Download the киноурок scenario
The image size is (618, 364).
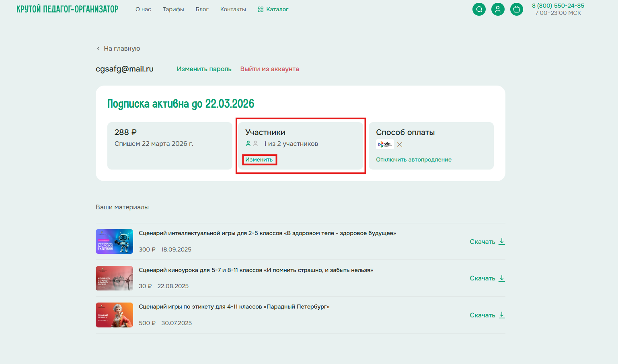coord(487,278)
